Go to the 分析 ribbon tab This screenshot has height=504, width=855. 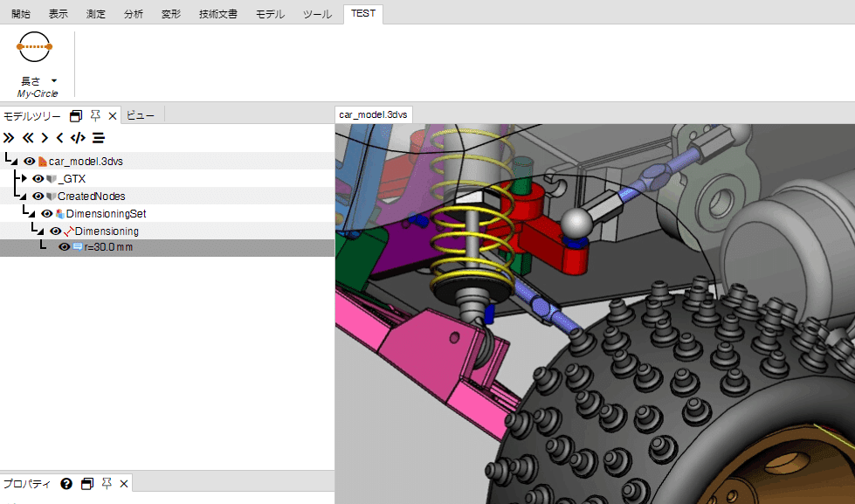[x=134, y=14]
